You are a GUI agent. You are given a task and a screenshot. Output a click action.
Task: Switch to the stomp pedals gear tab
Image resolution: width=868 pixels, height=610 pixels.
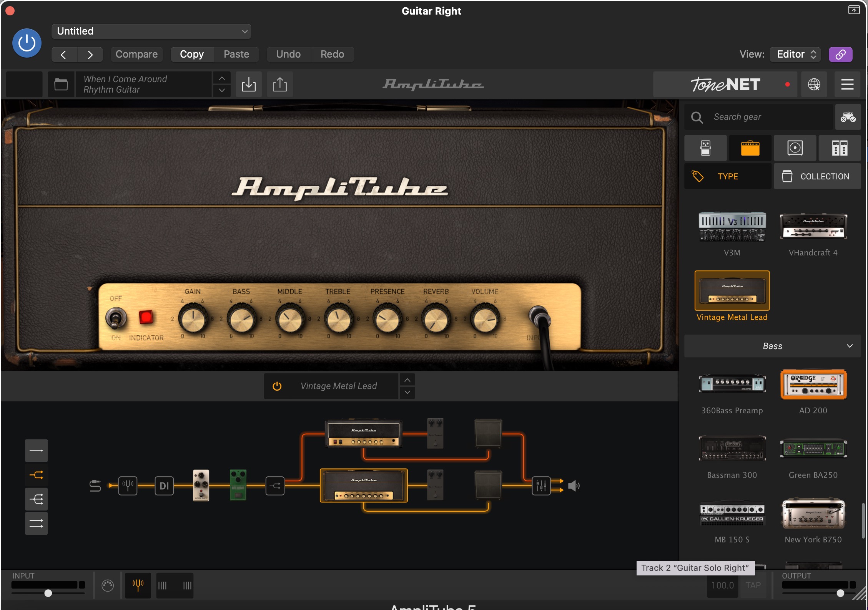(705, 148)
